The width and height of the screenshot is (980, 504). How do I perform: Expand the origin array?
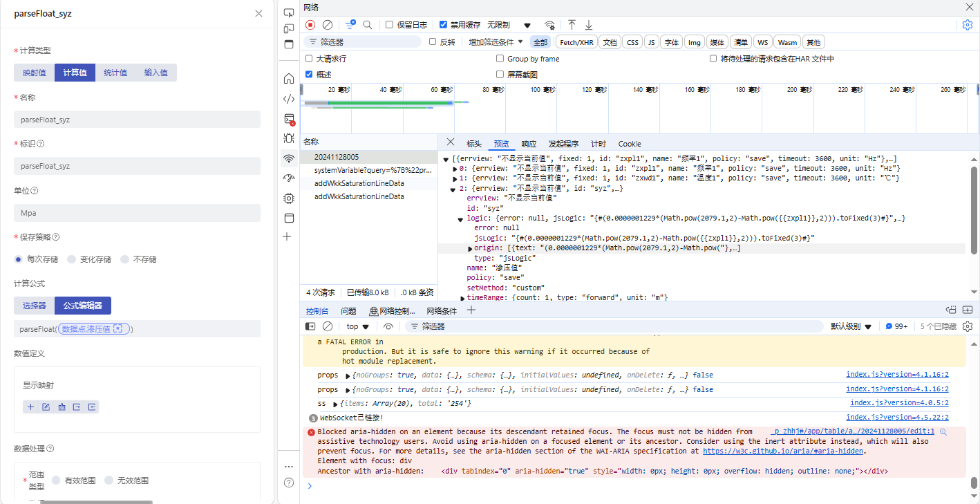pyautogui.click(x=470, y=248)
